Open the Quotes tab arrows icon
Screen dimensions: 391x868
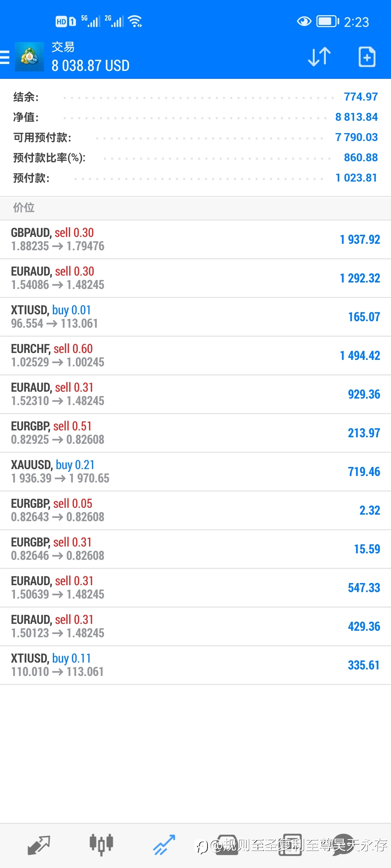click(39, 846)
